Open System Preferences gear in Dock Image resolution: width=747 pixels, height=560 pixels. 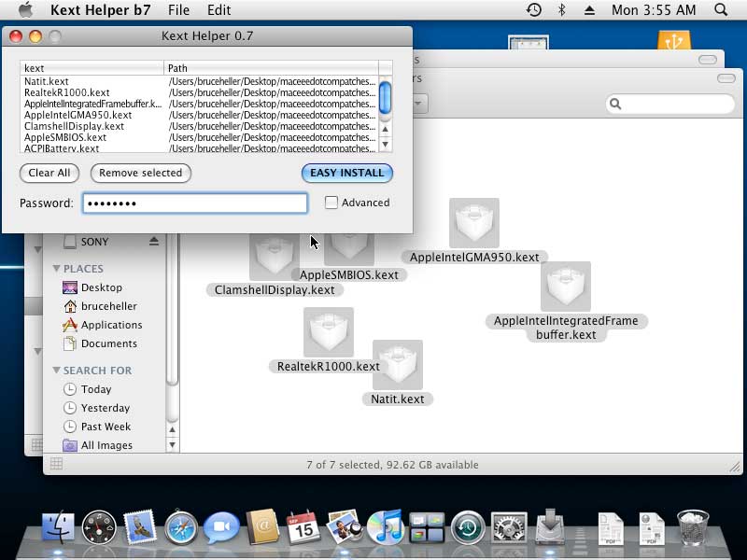tap(509, 527)
